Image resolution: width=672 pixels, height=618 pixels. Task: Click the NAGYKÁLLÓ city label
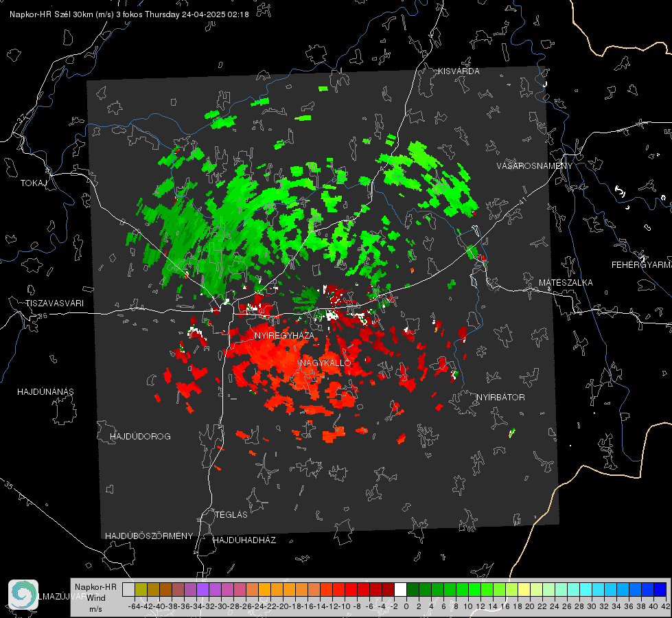point(325,363)
